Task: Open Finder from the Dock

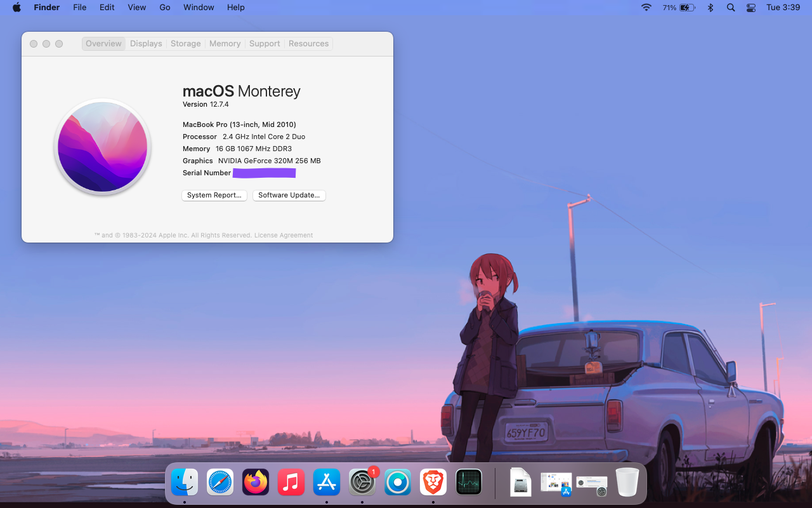Action: [185, 483]
